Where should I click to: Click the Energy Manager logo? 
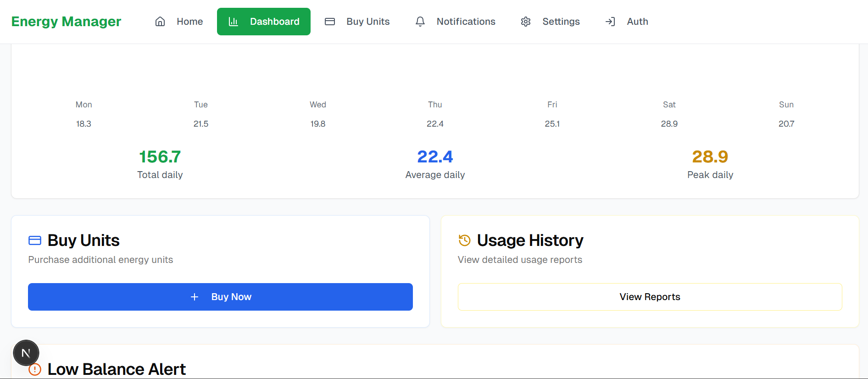pyautogui.click(x=66, y=22)
